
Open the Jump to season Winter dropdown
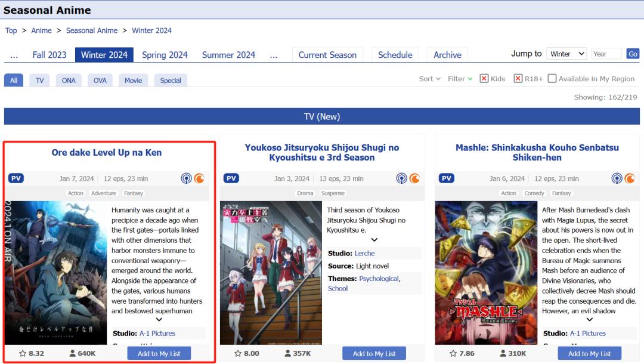[x=567, y=54]
